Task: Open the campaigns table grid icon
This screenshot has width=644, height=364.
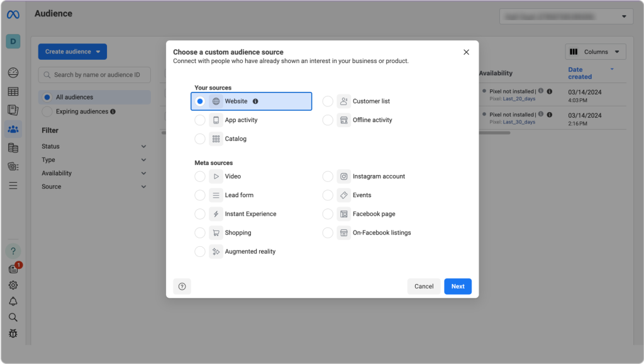Action: (13, 92)
